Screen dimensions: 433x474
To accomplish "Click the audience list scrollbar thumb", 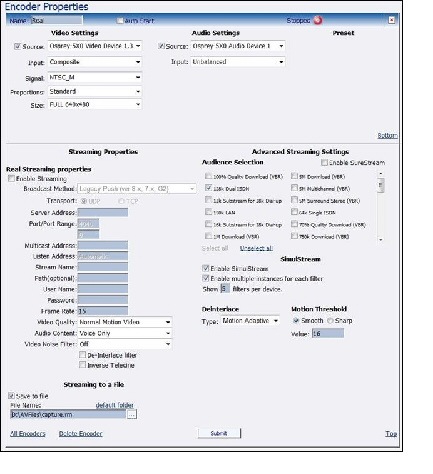I will [x=381, y=185].
